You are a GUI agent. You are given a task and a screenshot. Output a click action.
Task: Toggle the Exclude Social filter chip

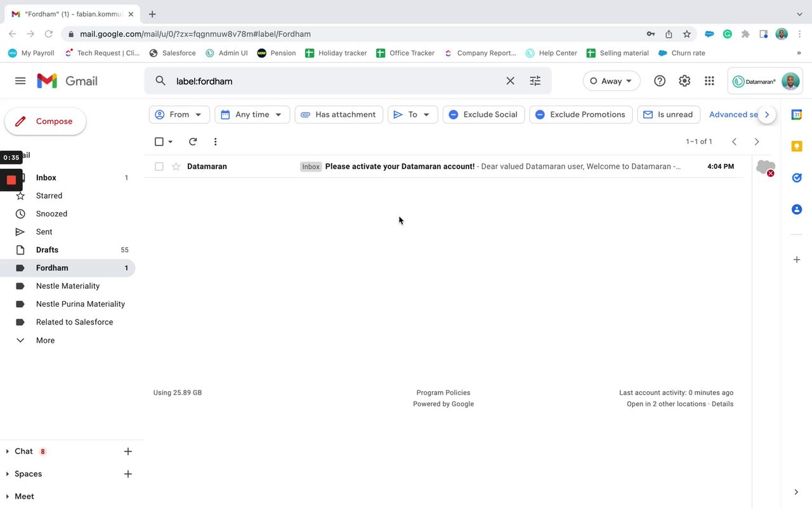pos(483,114)
